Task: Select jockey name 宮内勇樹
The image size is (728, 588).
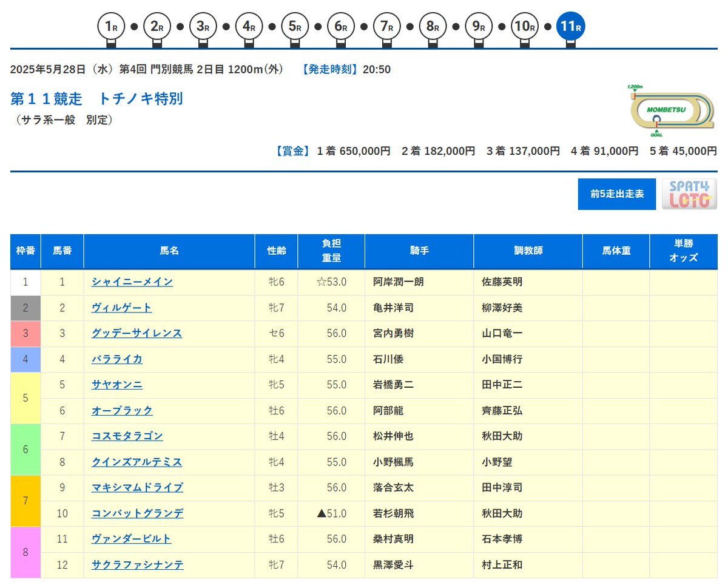Action: [x=394, y=333]
